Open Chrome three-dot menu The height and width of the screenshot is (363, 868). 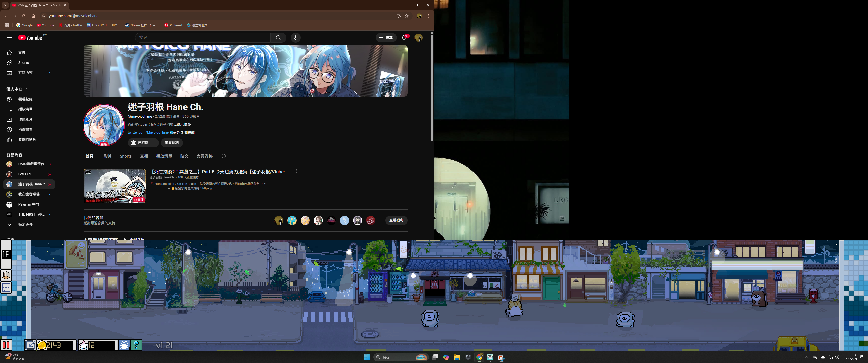pyautogui.click(x=428, y=16)
